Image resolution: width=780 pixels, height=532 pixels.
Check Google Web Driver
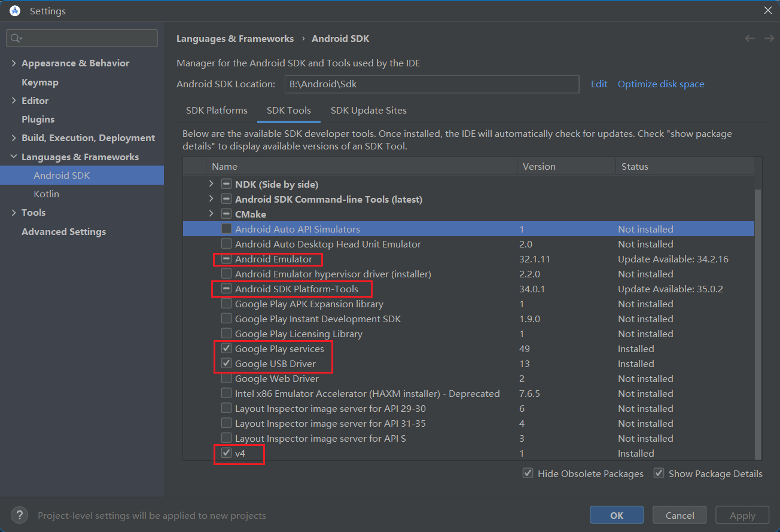(x=226, y=378)
